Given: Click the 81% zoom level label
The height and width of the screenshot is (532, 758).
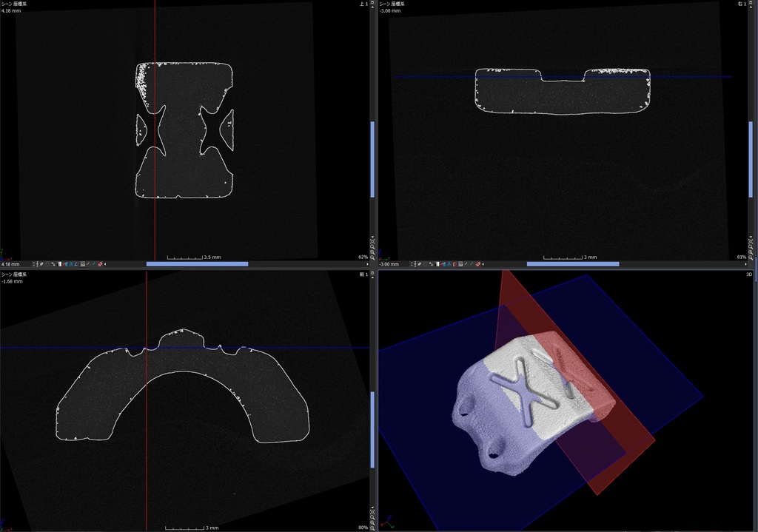Looking at the screenshot, I should pos(741,257).
